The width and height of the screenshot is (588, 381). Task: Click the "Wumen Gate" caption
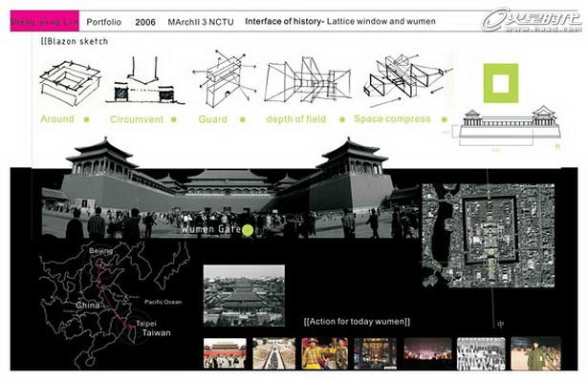[211, 229]
